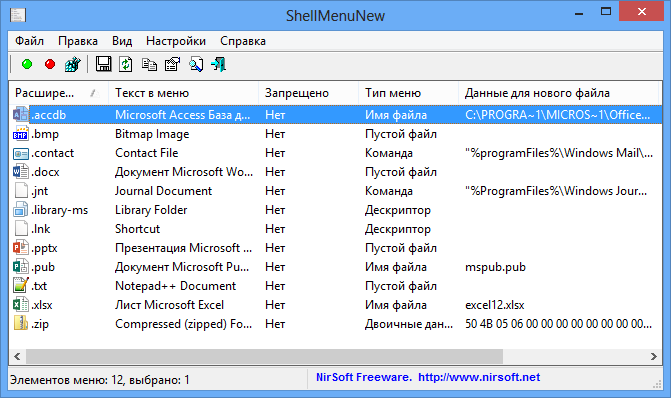Click the Word icon beside .docx
This screenshot has width=671, height=398.
tap(21, 172)
